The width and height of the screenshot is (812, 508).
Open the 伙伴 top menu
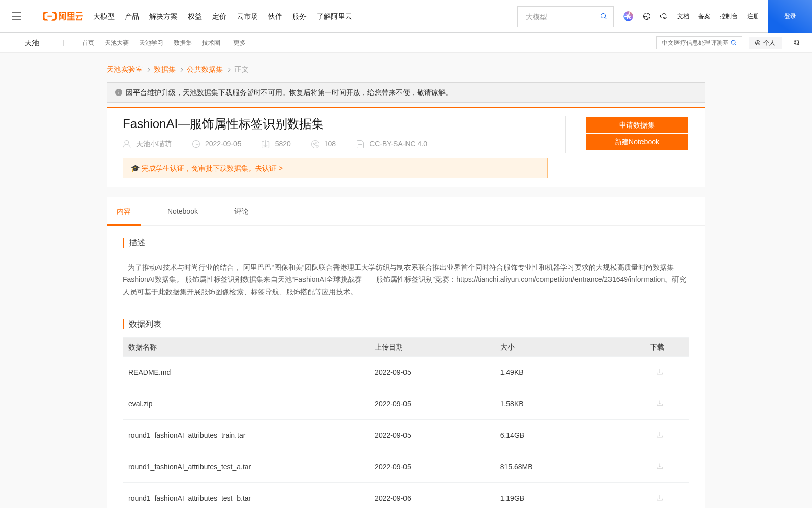tap(275, 16)
